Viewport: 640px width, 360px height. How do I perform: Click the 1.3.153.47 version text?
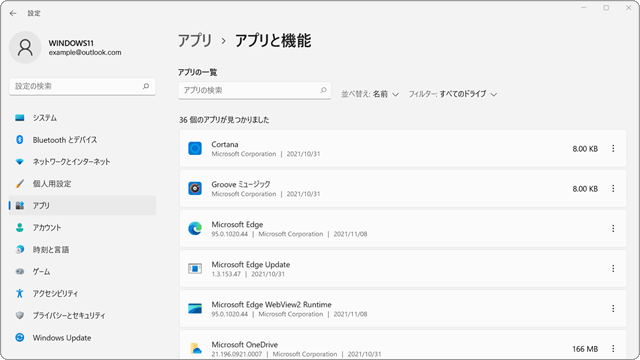tap(226, 274)
